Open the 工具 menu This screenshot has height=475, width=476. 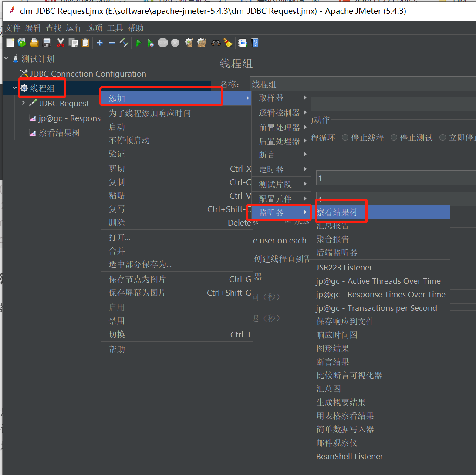point(115,28)
